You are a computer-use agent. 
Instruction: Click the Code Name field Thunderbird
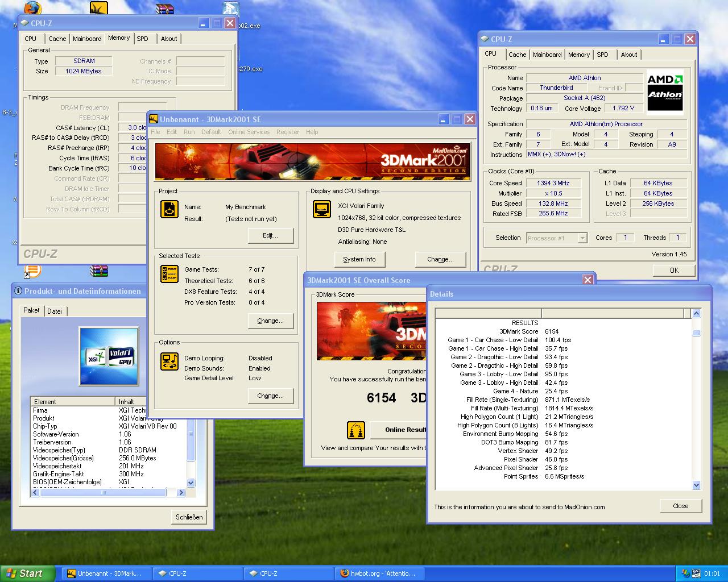click(x=556, y=88)
